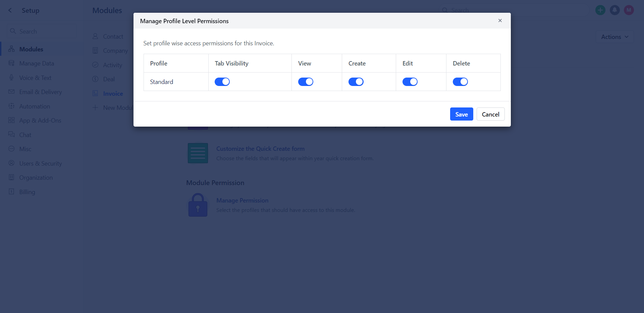Toggle View permission for Standard profile
The image size is (644, 313).
click(306, 82)
